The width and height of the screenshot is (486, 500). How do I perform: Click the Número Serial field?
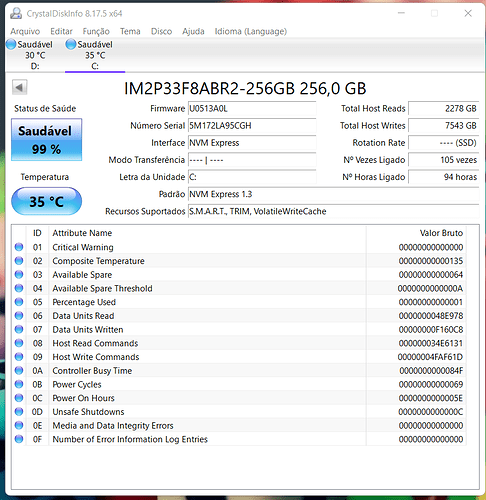click(252, 126)
